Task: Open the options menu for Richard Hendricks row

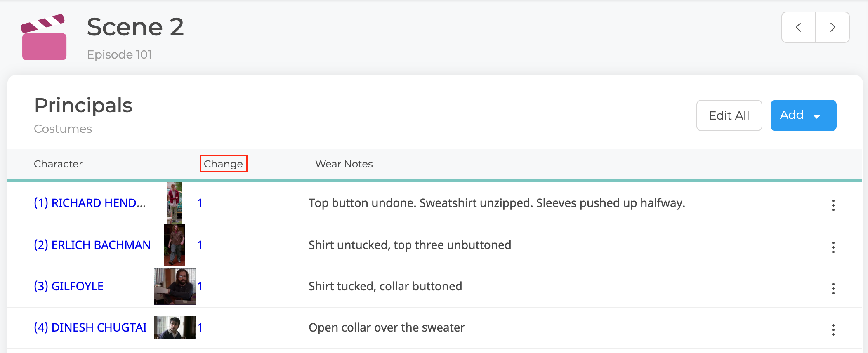Action: pyautogui.click(x=833, y=205)
